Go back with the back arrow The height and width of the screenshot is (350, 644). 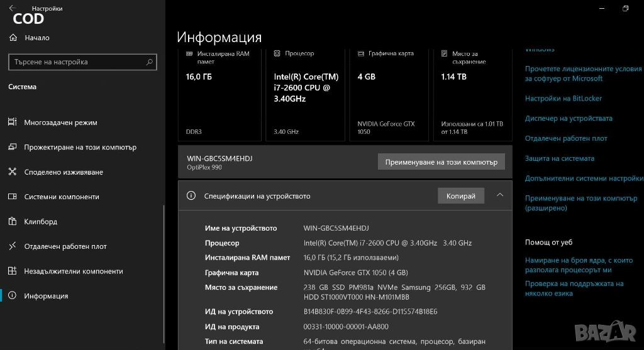[13, 8]
